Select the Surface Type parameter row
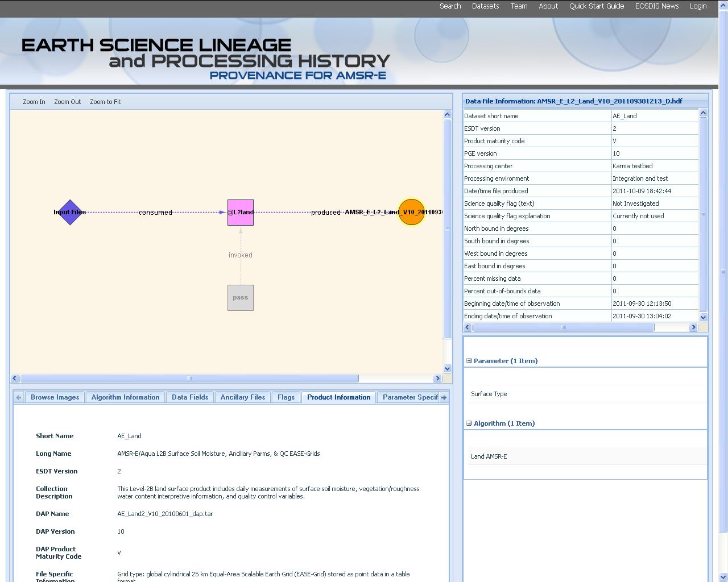This screenshot has width=728, height=582. pos(588,394)
